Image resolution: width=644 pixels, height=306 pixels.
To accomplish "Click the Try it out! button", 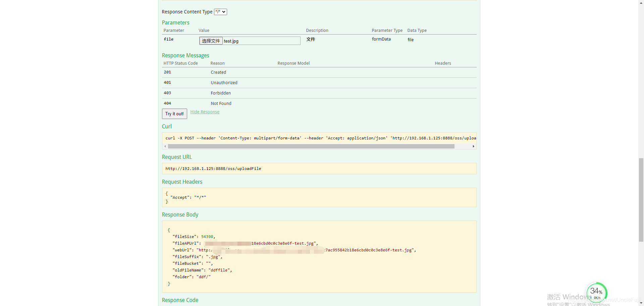I will tap(174, 114).
